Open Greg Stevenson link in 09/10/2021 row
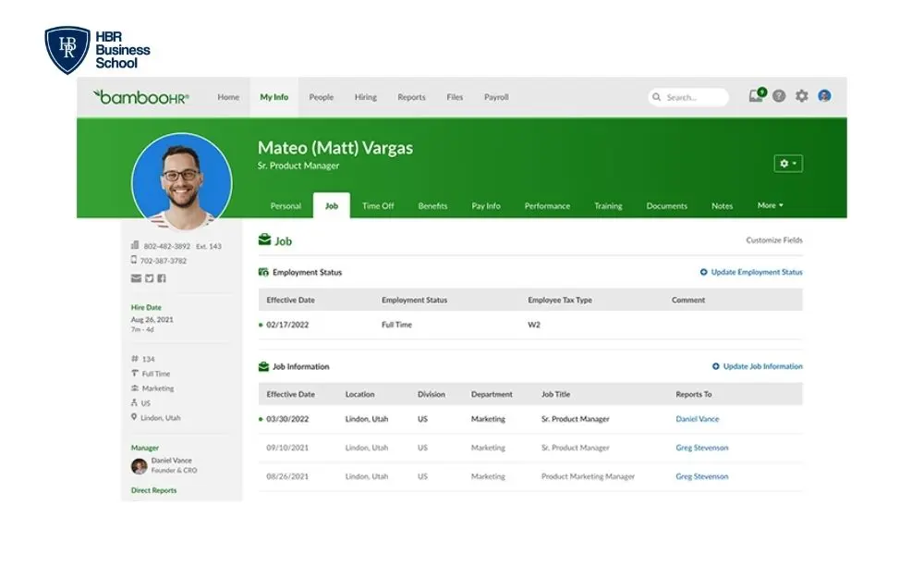The width and height of the screenshot is (924, 578). point(702,448)
